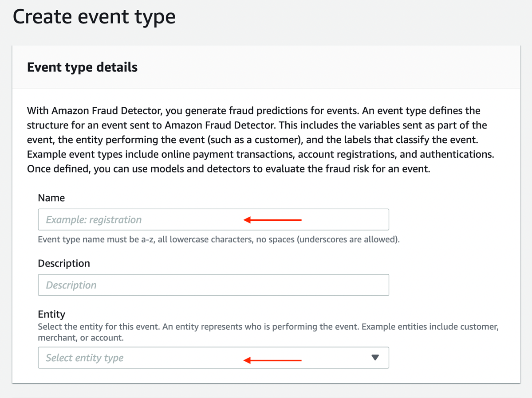
Task: Click the red arrow inside entity selector
Action: 272,360
